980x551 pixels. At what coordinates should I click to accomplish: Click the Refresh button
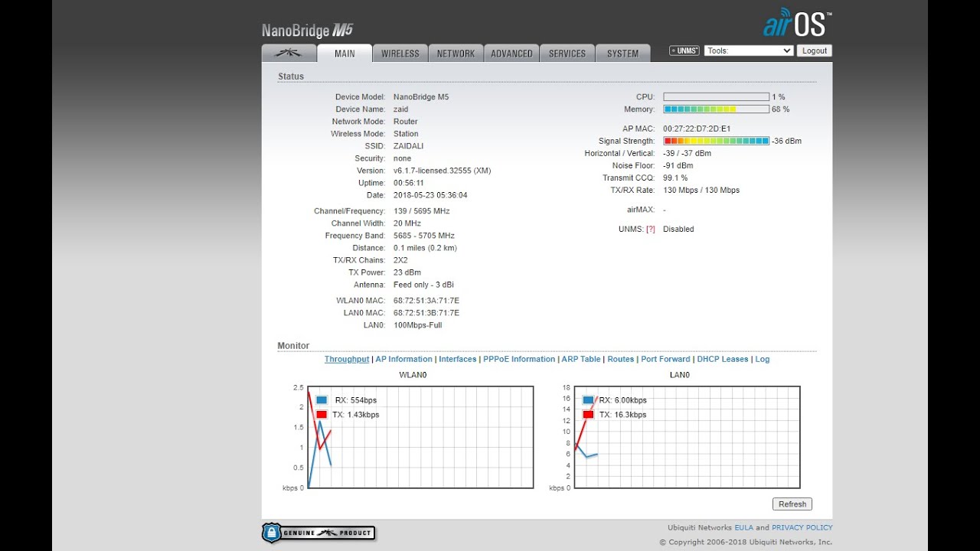(x=792, y=504)
